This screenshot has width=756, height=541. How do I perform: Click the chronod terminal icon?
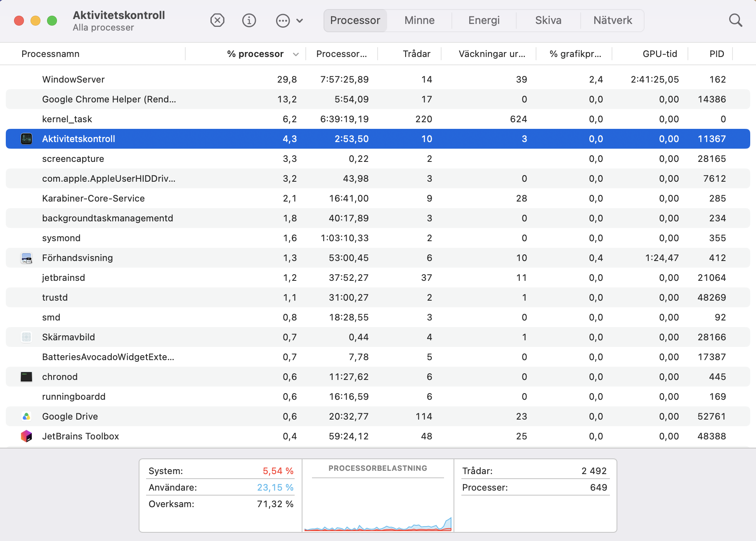[x=26, y=377]
